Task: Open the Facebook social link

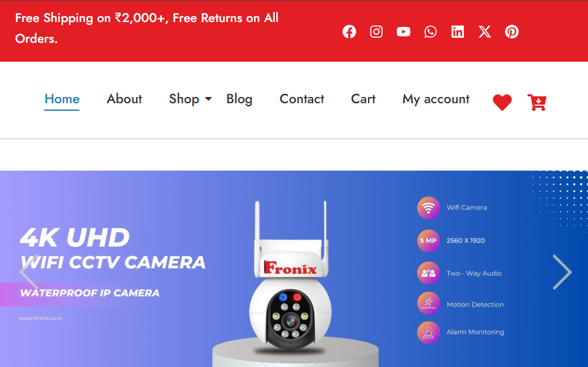Action: [x=349, y=32]
